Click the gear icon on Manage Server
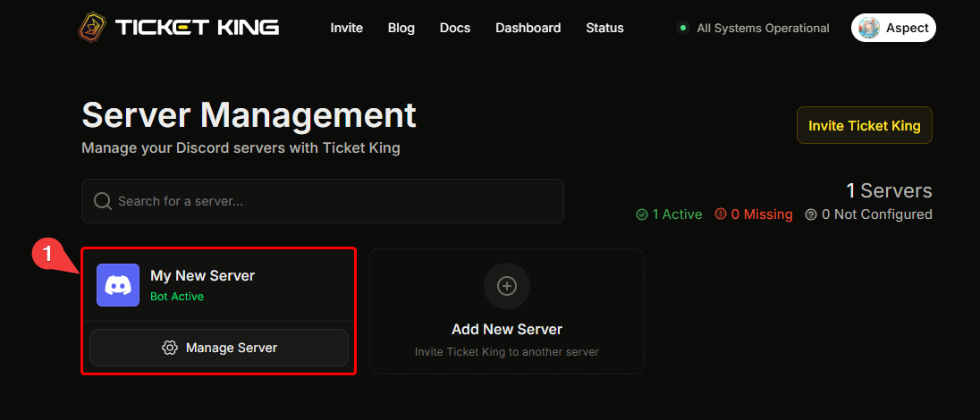This screenshot has height=420, width=980. pos(170,348)
